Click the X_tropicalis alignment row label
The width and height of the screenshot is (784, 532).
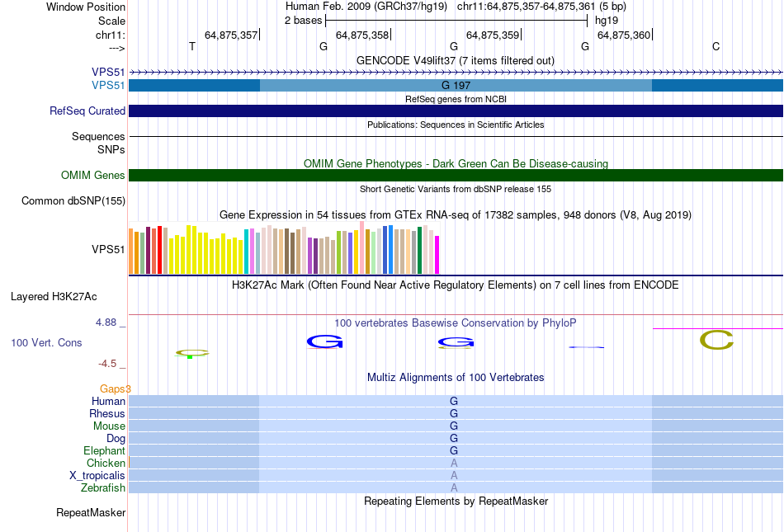tap(97, 475)
